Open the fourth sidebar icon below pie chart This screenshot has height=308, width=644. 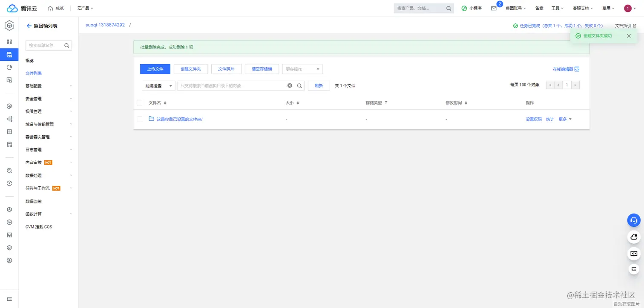pyautogui.click(x=9, y=80)
